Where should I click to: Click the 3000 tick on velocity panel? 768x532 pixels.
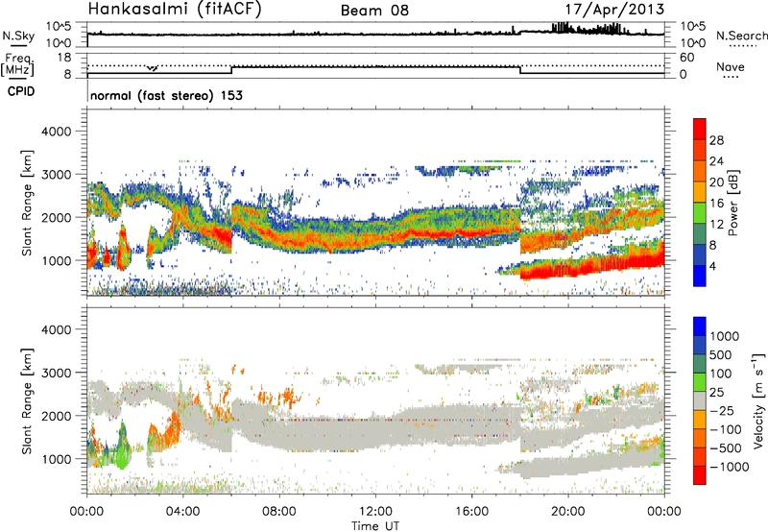coord(56,373)
